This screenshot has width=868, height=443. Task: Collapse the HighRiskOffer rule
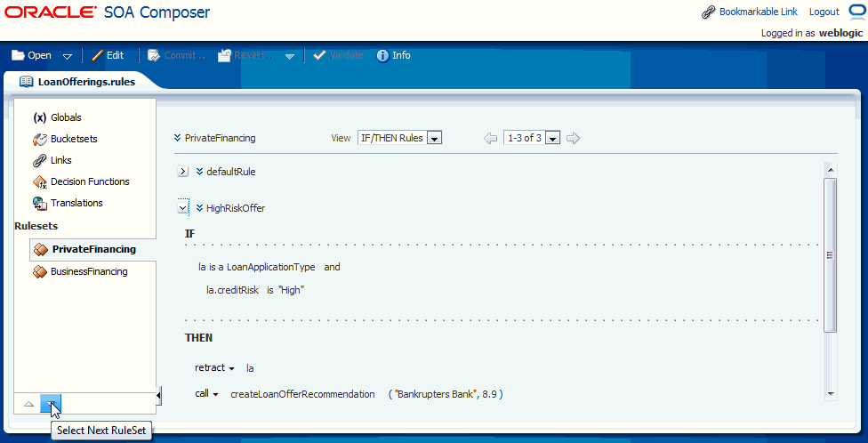[x=183, y=208]
